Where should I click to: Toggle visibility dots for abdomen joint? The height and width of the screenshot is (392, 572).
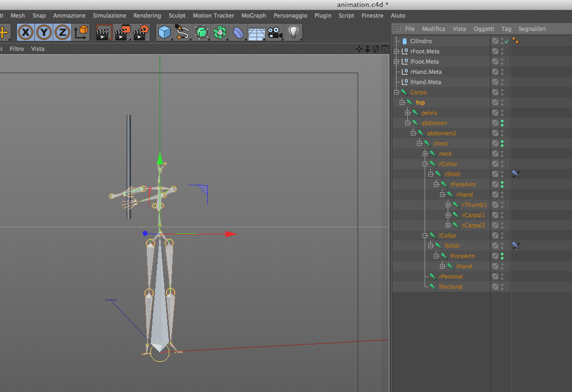click(x=502, y=123)
